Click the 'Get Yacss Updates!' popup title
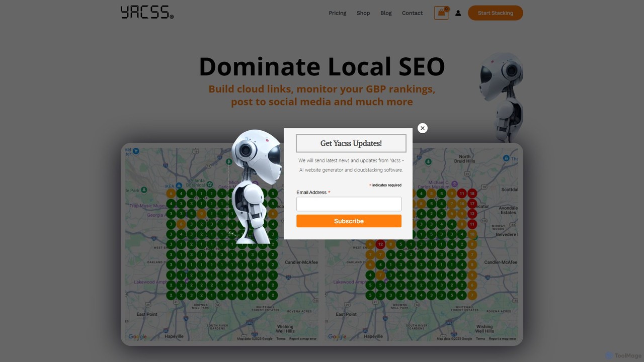The width and height of the screenshot is (644, 362). (x=351, y=143)
